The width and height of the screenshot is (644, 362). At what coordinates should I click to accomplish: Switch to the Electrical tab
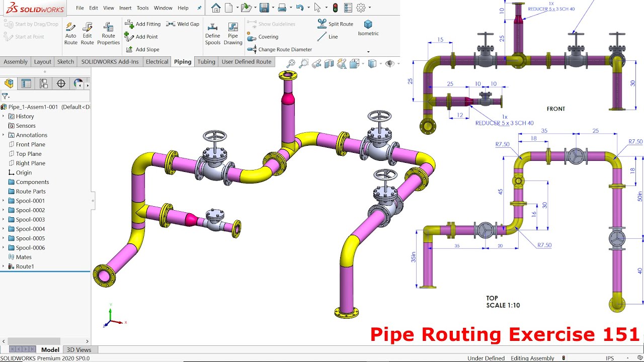click(x=157, y=62)
